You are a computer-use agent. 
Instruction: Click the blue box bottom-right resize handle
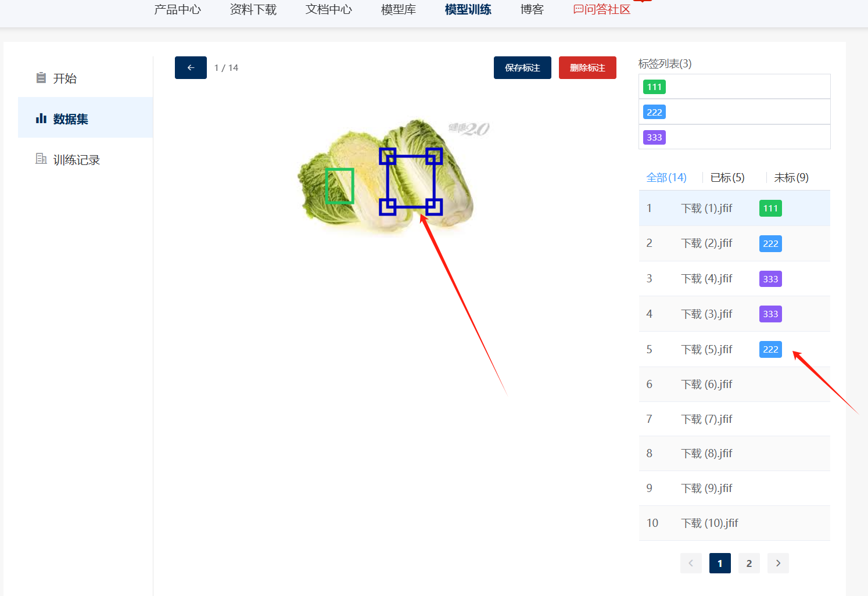(434, 207)
